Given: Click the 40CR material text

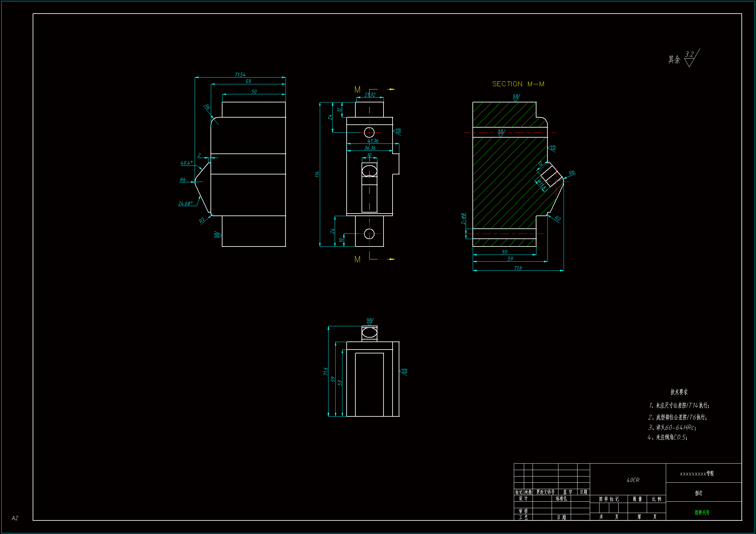Looking at the screenshot, I should tap(632, 480).
